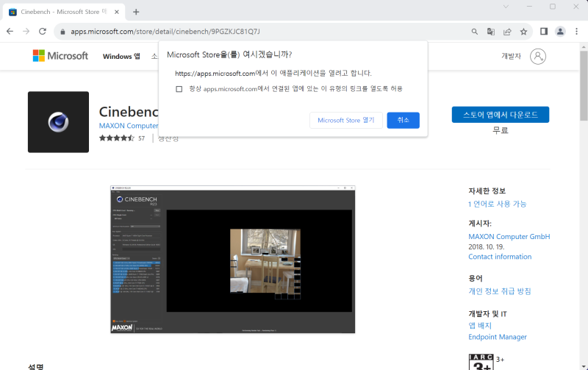Click inside the address bar URL
588x370 pixels.
(x=165, y=32)
